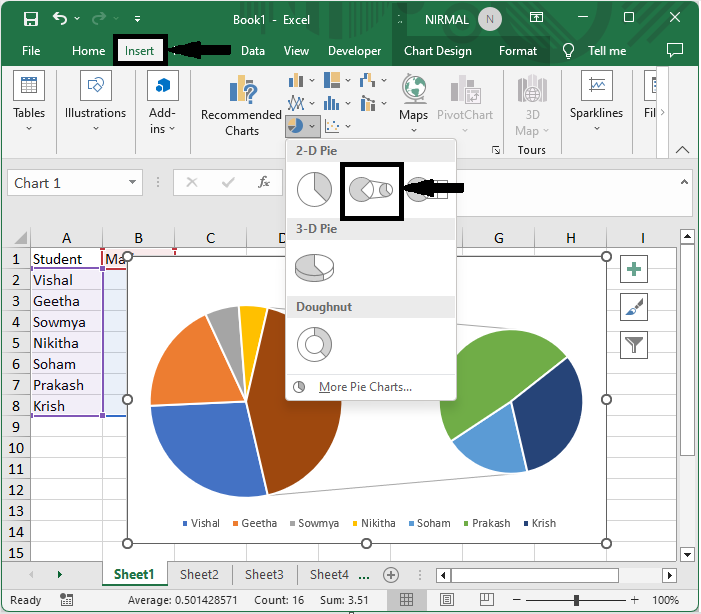Image resolution: width=701 pixels, height=614 pixels.
Task: Add a new sheet with plus button
Action: coord(391,574)
